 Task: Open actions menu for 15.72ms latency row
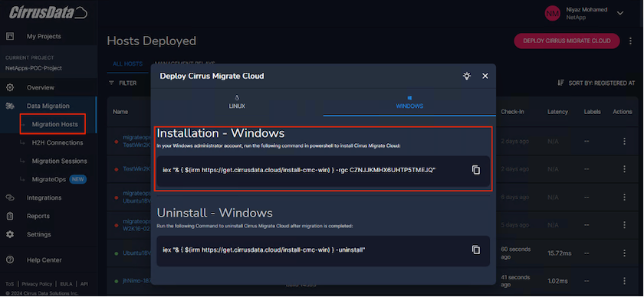[624, 253]
